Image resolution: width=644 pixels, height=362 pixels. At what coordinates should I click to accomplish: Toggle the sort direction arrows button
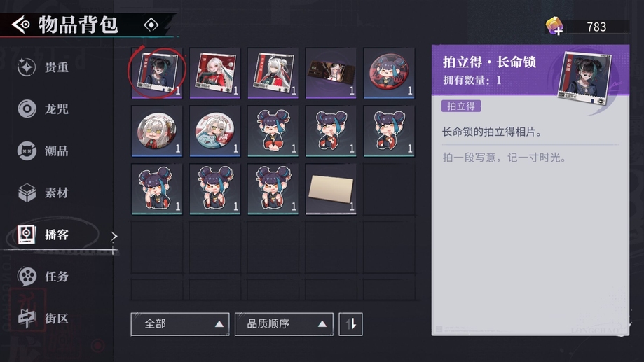pyautogui.click(x=350, y=324)
